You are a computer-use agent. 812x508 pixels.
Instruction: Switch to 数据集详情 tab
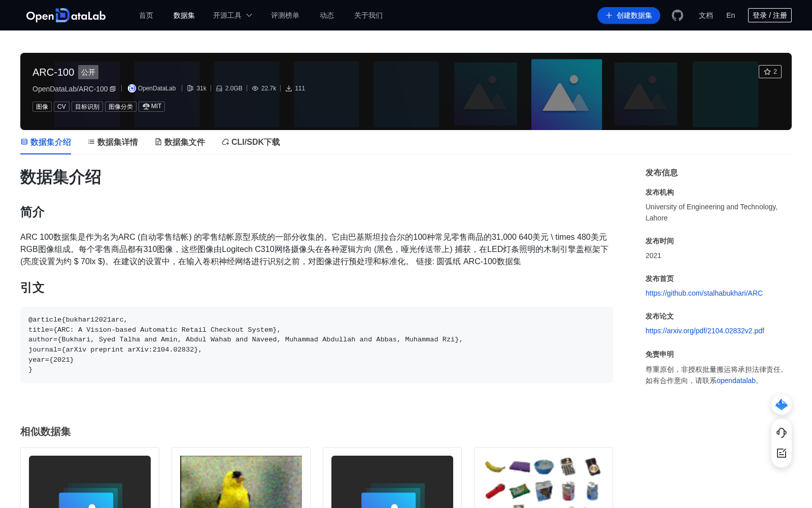click(x=113, y=142)
